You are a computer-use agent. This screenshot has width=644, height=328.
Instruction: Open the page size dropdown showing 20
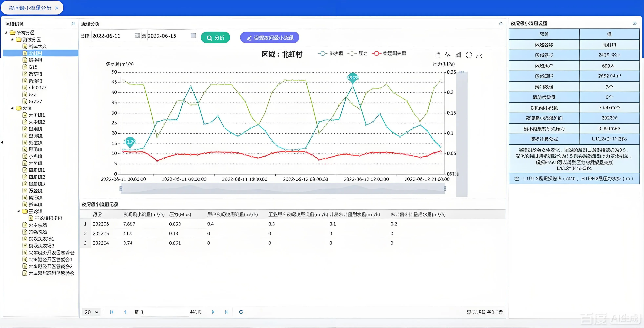(91, 312)
